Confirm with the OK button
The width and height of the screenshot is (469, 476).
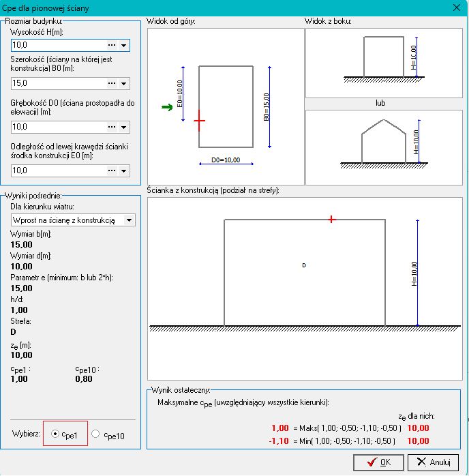tap(378, 462)
